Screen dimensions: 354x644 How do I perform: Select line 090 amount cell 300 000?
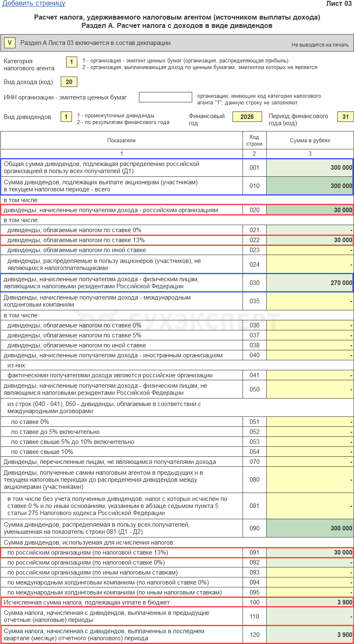click(x=310, y=528)
